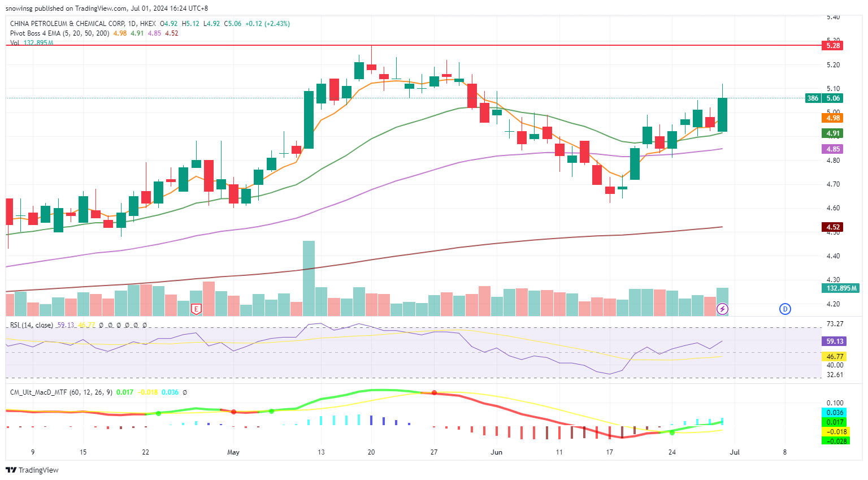The height and width of the screenshot is (480, 868).
Task: Click the red 5.28 horizontal resistance line
Action: click(x=413, y=45)
